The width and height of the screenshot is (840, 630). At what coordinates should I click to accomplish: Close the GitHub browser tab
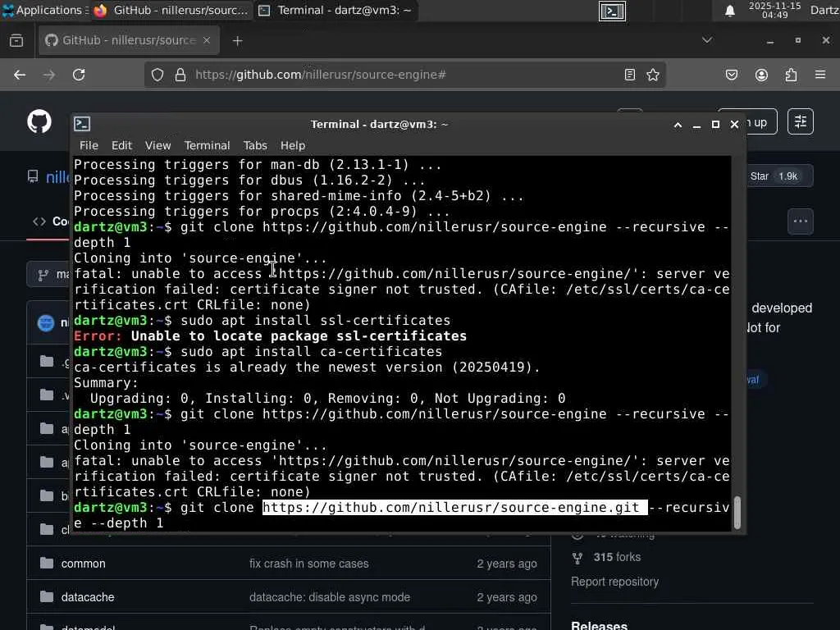coord(207,40)
